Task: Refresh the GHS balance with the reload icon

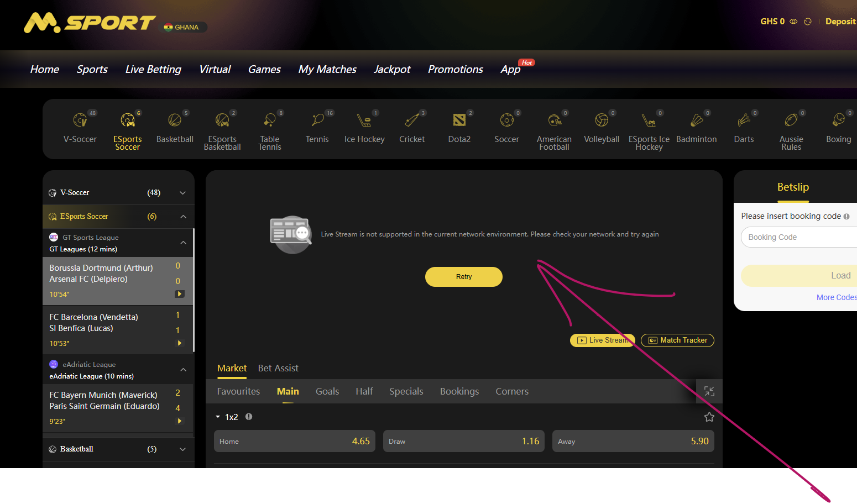Action: click(x=808, y=22)
